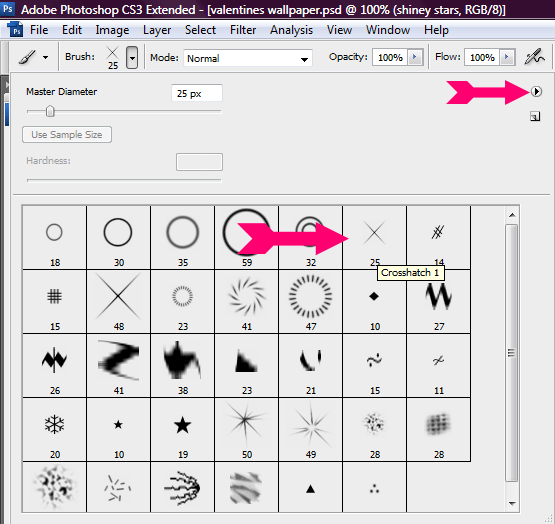Screen dimensions: 555x524
Task: Select the scattered dashes brush
Action: coord(119,487)
